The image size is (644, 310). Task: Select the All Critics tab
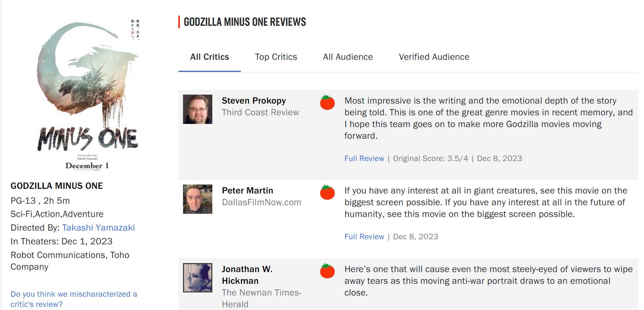click(210, 57)
